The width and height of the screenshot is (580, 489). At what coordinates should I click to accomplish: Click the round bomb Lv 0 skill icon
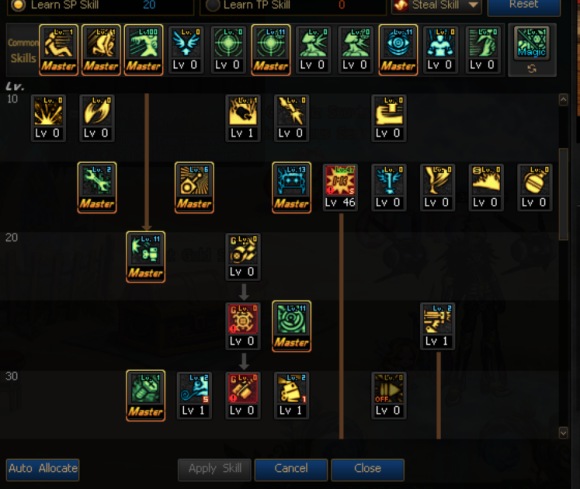pos(535,187)
